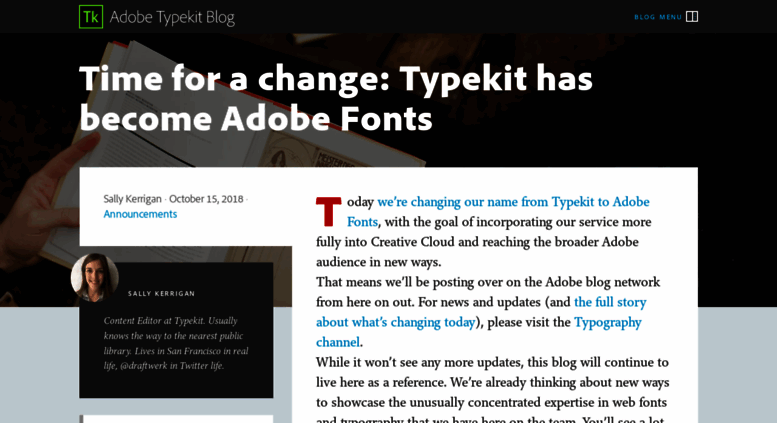777x423 pixels.
Task: Open the blog menu panel icon
Action: pos(692,17)
